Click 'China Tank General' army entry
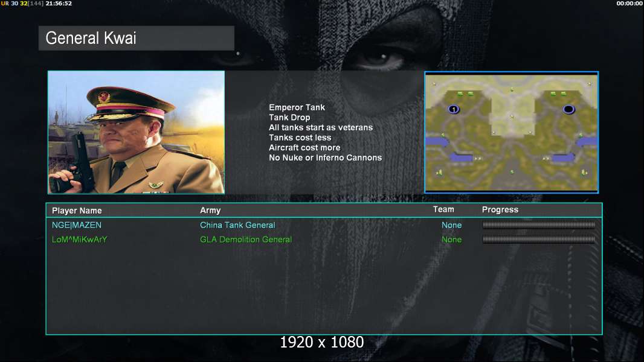The height and width of the screenshot is (362, 644). click(x=237, y=225)
